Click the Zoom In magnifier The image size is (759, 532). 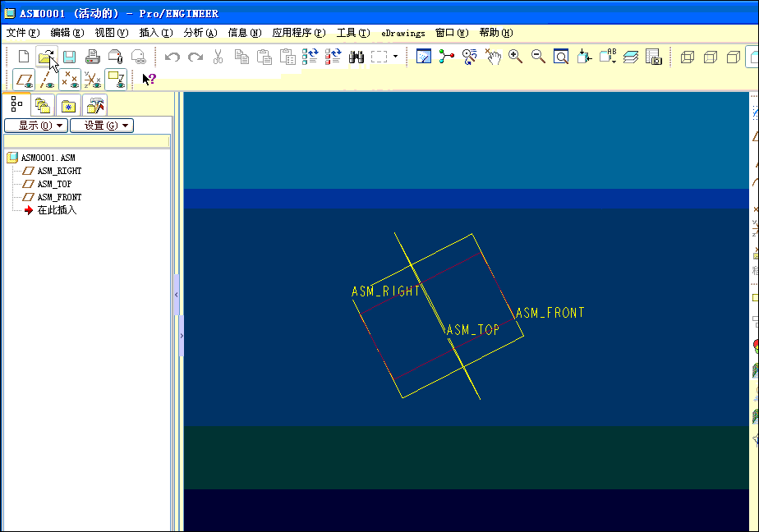516,57
